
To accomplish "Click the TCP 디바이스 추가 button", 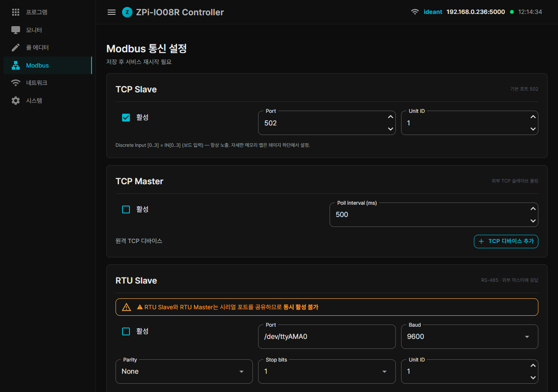I will (506, 241).
